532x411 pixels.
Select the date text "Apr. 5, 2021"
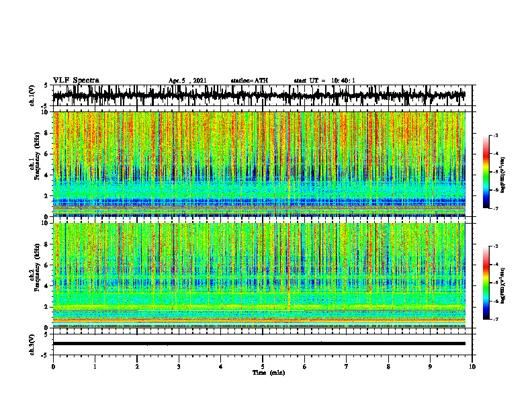coord(187,81)
